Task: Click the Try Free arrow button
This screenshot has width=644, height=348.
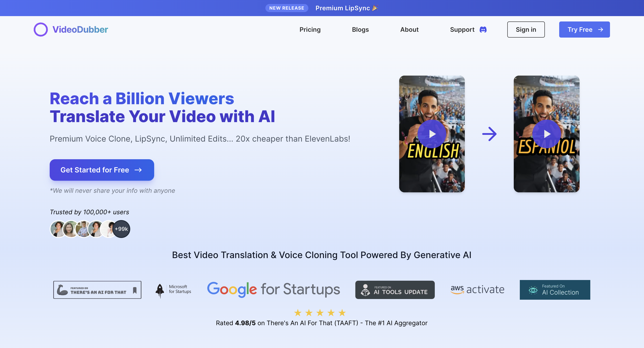Action: click(584, 30)
